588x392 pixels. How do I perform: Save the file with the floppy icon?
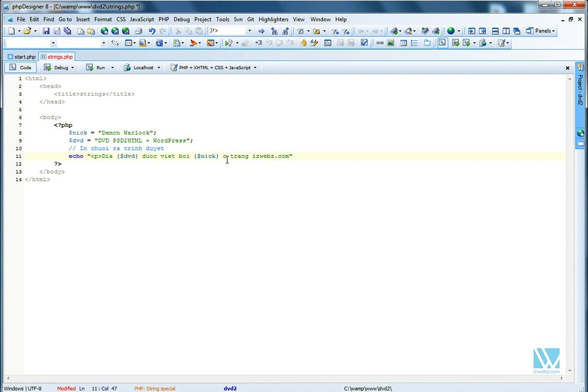(x=46, y=31)
